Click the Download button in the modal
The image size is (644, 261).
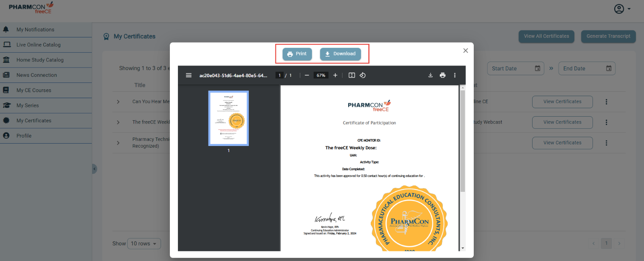click(x=340, y=54)
